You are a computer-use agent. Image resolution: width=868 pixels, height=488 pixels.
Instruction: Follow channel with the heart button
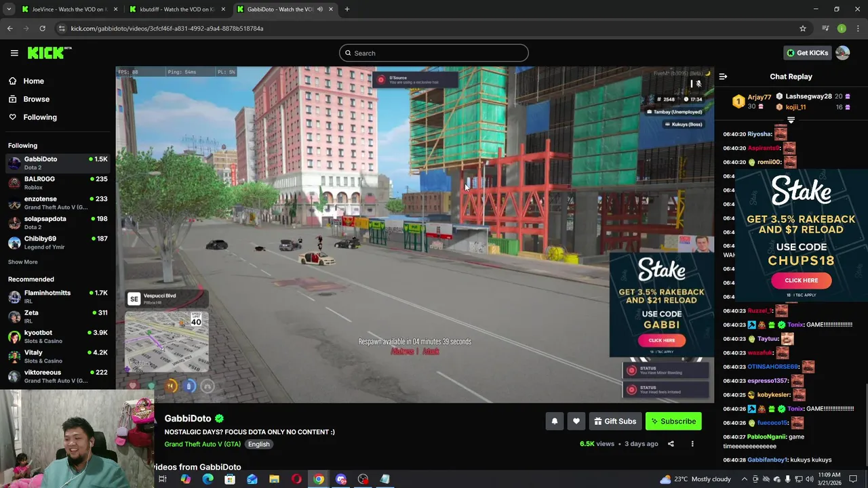point(576,422)
